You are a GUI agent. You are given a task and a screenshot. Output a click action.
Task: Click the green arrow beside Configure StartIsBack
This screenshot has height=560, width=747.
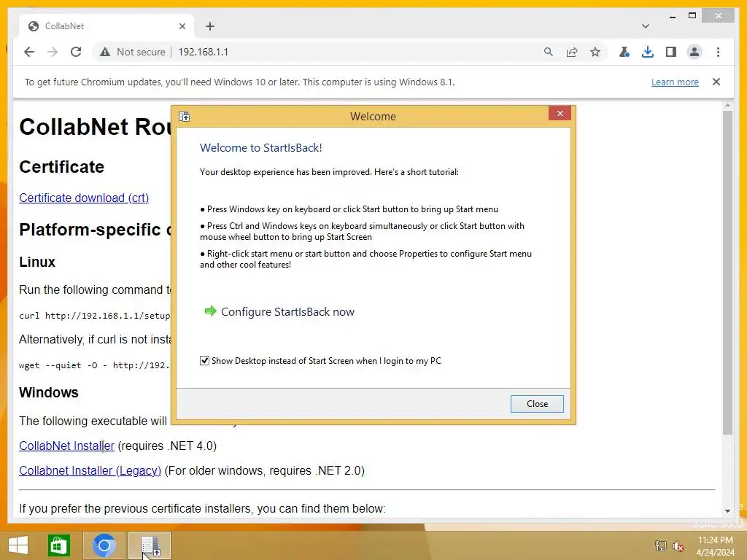point(210,311)
